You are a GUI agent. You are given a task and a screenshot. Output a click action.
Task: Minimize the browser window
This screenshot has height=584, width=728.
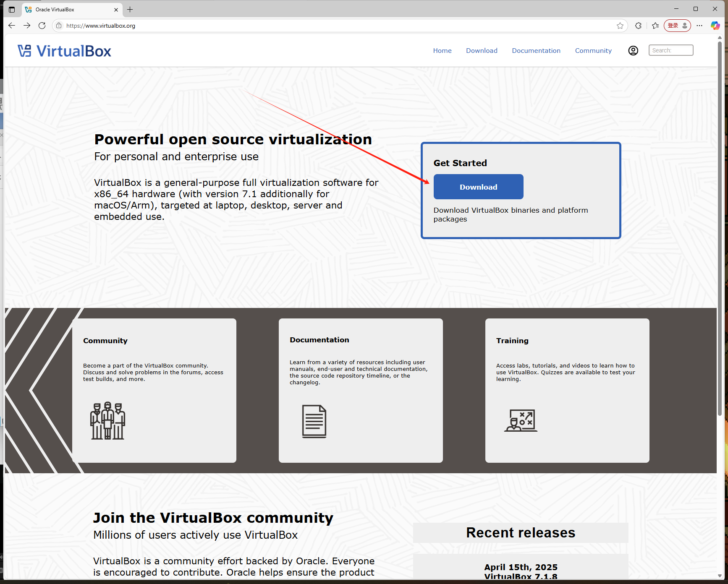click(x=676, y=9)
